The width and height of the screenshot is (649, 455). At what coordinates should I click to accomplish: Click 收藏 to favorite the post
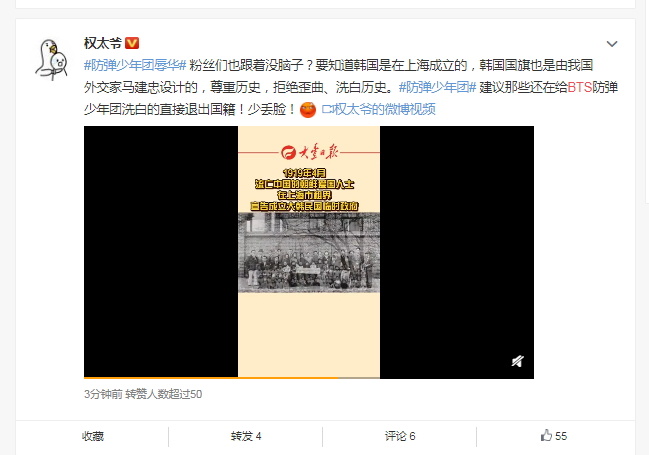[93, 436]
